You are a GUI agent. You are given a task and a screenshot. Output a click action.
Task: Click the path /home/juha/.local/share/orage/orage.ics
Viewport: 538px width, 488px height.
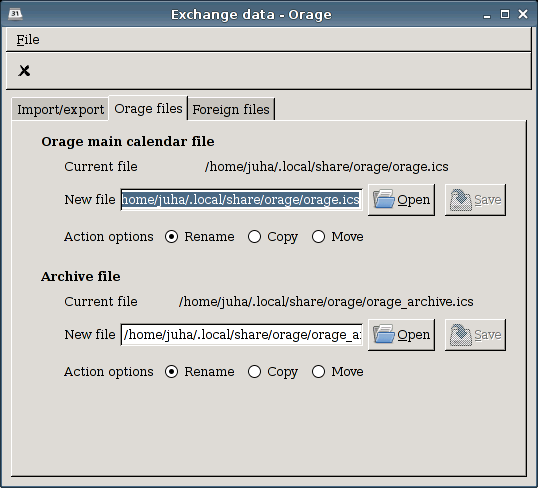click(x=327, y=167)
